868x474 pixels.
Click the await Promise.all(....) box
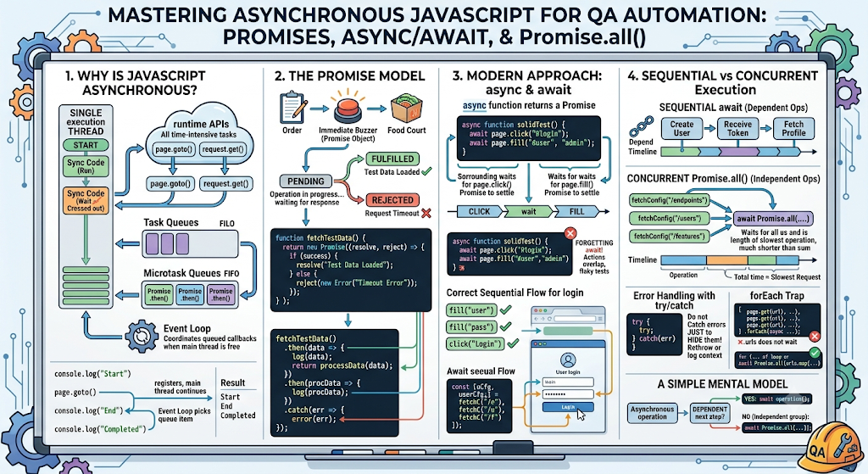pyautogui.click(x=773, y=218)
